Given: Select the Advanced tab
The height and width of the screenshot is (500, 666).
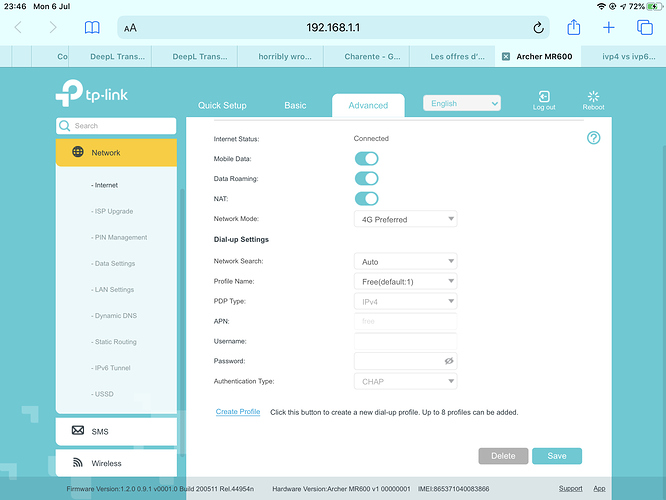Looking at the screenshot, I should pos(368,105).
